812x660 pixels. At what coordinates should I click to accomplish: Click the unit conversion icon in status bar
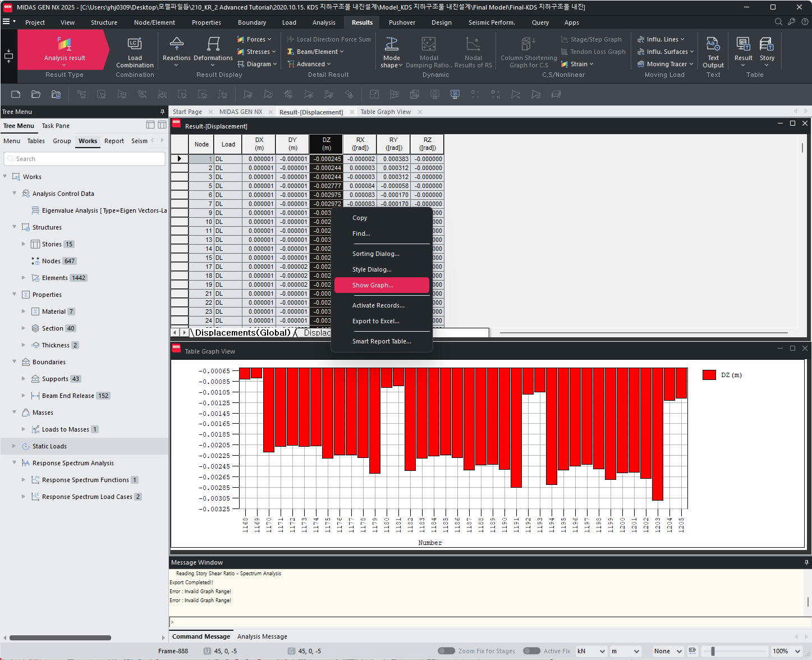(x=692, y=651)
